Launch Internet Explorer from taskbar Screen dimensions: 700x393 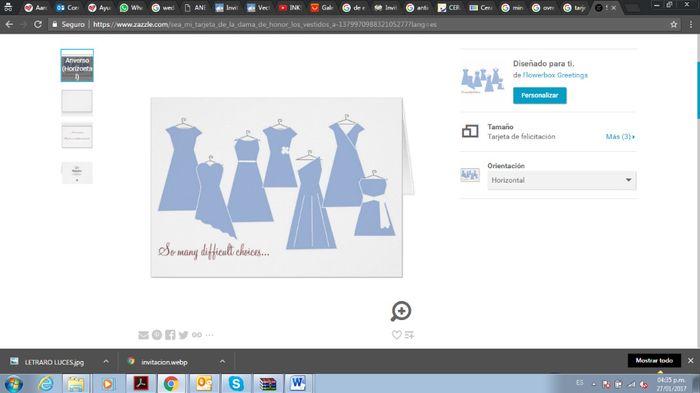pos(46,384)
